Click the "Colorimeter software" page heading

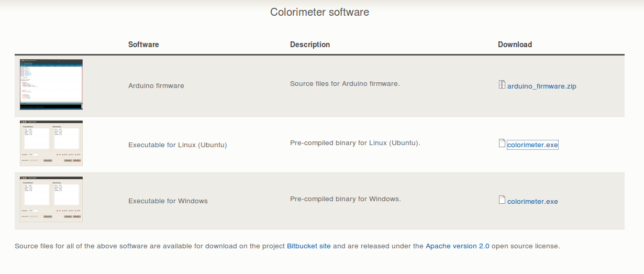[x=319, y=12]
